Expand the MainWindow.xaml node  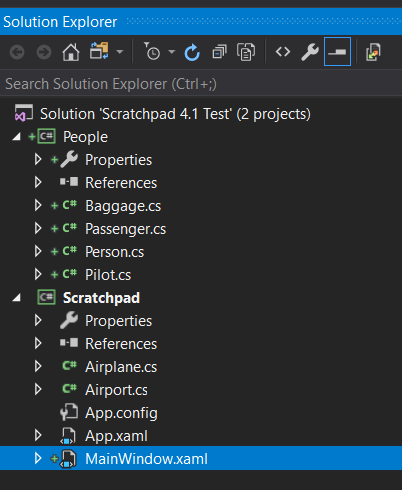click(38, 458)
